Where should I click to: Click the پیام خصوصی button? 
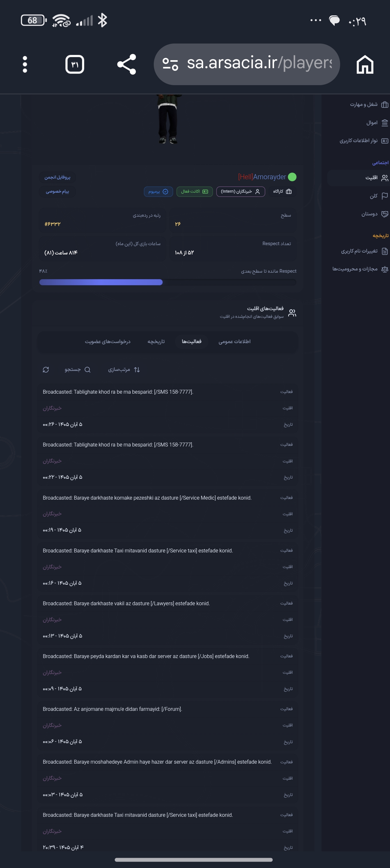point(57,191)
